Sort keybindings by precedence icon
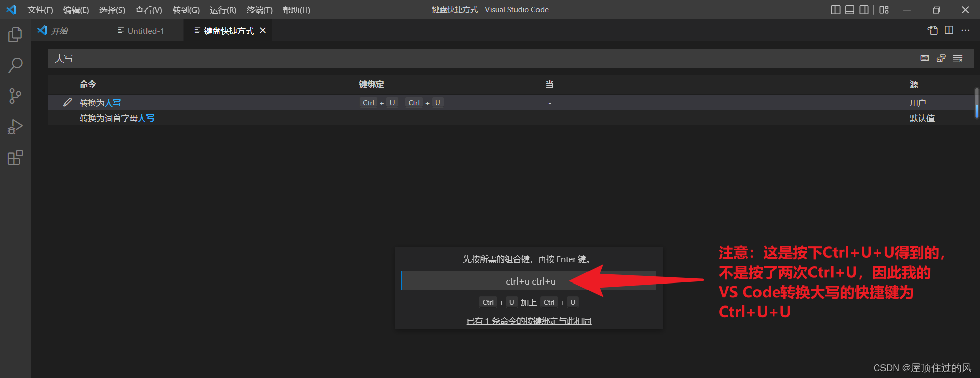This screenshot has width=980, height=378. (941, 58)
